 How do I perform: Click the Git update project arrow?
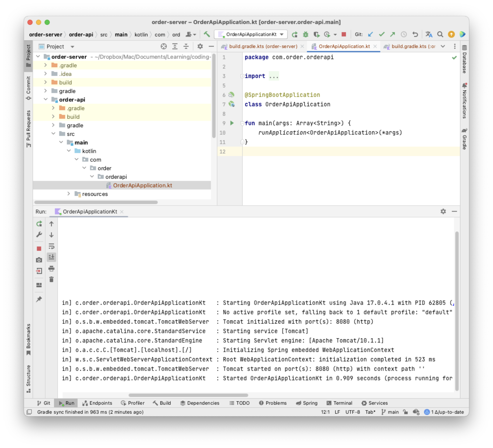coord(370,35)
